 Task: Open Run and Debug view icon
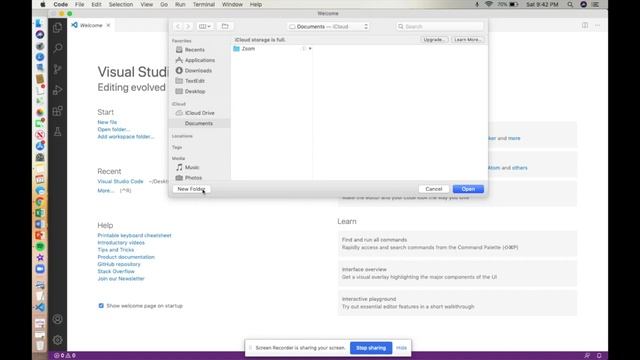pos(58,90)
